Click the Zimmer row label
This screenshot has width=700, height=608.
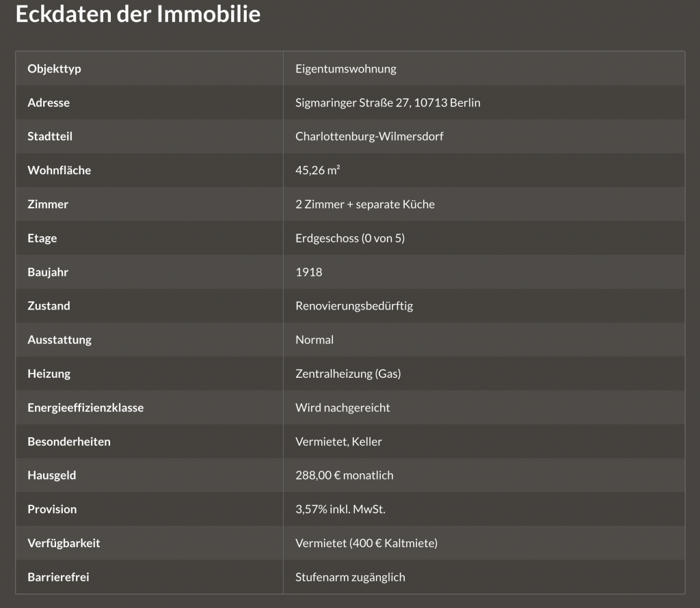(48, 204)
